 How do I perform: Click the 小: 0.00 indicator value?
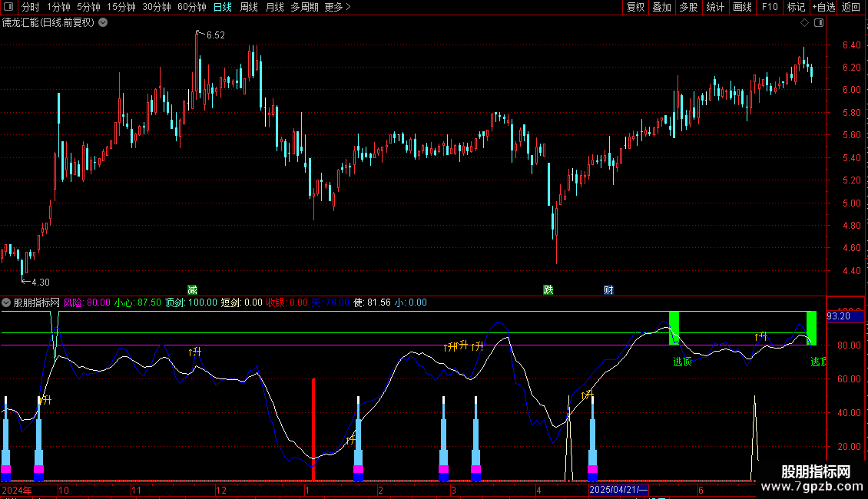pyautogui.click(x=410, y=302)
